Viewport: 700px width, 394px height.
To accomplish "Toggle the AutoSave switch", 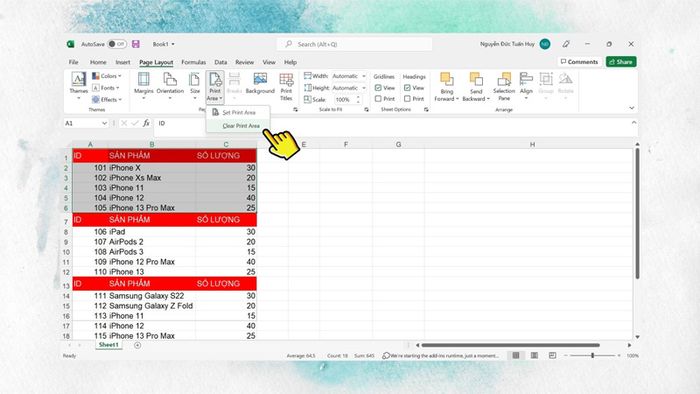I will click(x=117, y=44).
